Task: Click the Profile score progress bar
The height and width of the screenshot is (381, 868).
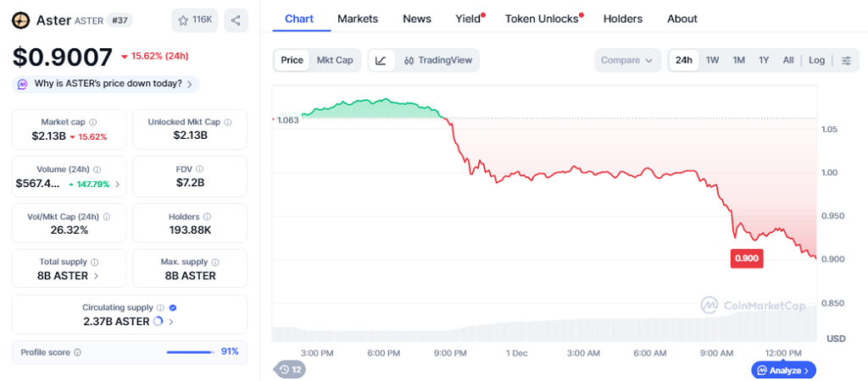Action: pyautogui.click(x=190, y=352)
